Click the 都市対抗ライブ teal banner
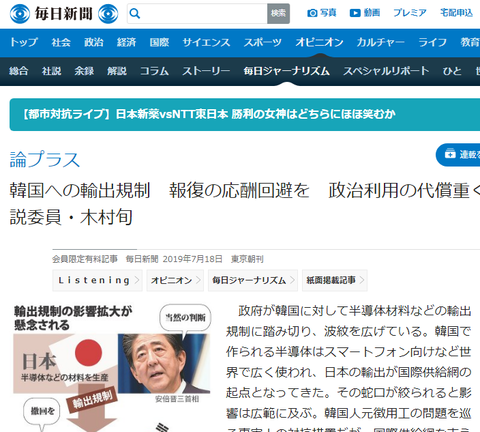Viewport: 480px width, 432px height. tap(245, 114)
